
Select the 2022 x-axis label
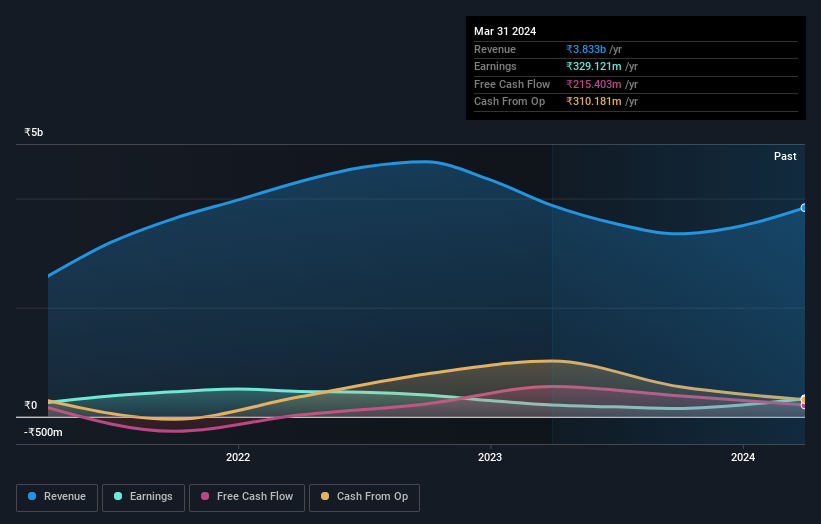(238, 458)
